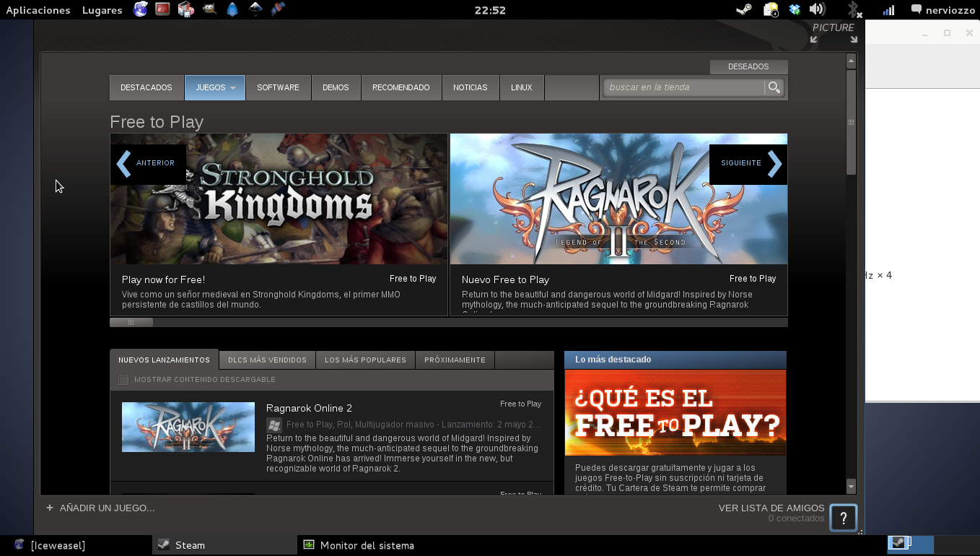Open VER LISTA DE AMIGOS
Viewport: 980px width, 556px height.
pos(771,508)
